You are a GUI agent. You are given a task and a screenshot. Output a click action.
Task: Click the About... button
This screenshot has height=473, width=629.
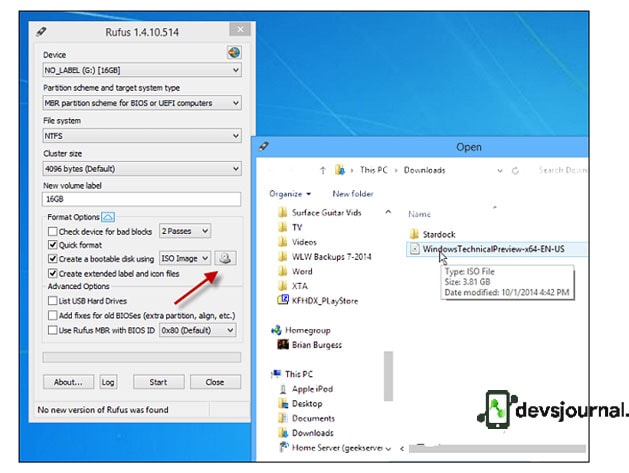click(68, 382)
